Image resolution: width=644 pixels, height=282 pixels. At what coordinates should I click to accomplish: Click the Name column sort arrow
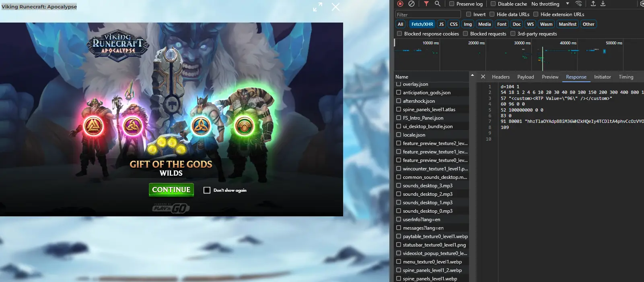pyautogui.click(x=472, y=75)
